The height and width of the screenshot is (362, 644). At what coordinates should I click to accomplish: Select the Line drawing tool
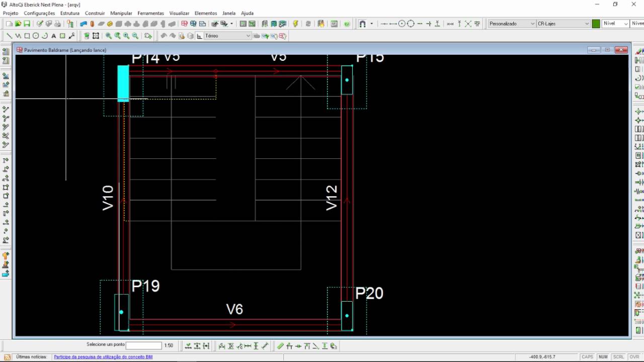(x=9, y=36)
